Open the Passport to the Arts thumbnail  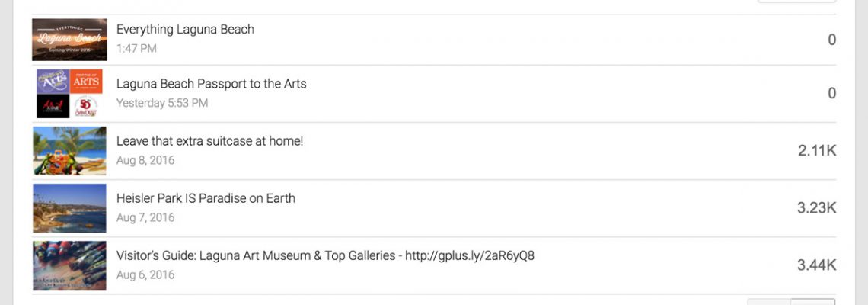69,94
